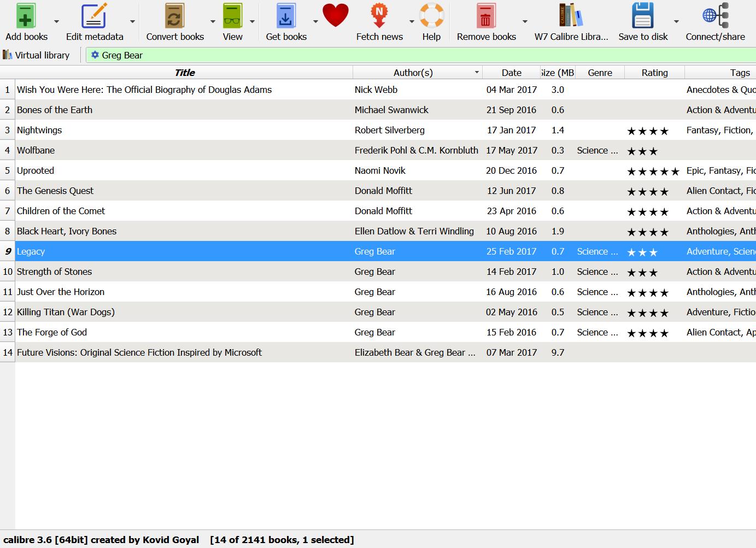Viewport: 756px width, 548px height.
Task: Select the book Uprooted
Action: point(36,170)
